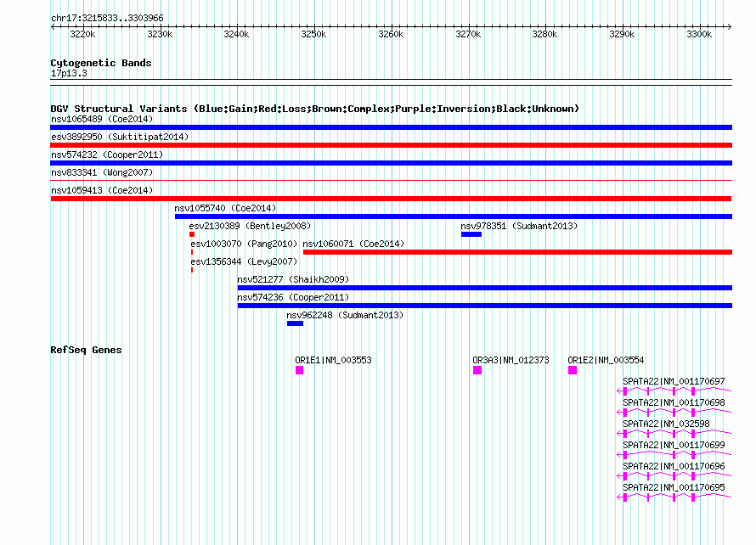Image resolution: width=756 pixels, height=545 pixels.
Task: Click the SPATA22 NM_001170698 transcript glyph
Action: click(674, 412)
